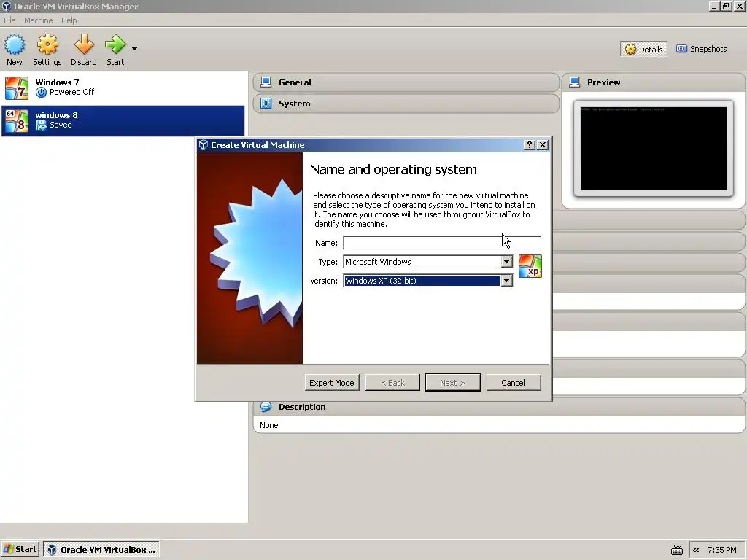Click the green Start arrow icon
747x560 pixels.
(115, 44)
